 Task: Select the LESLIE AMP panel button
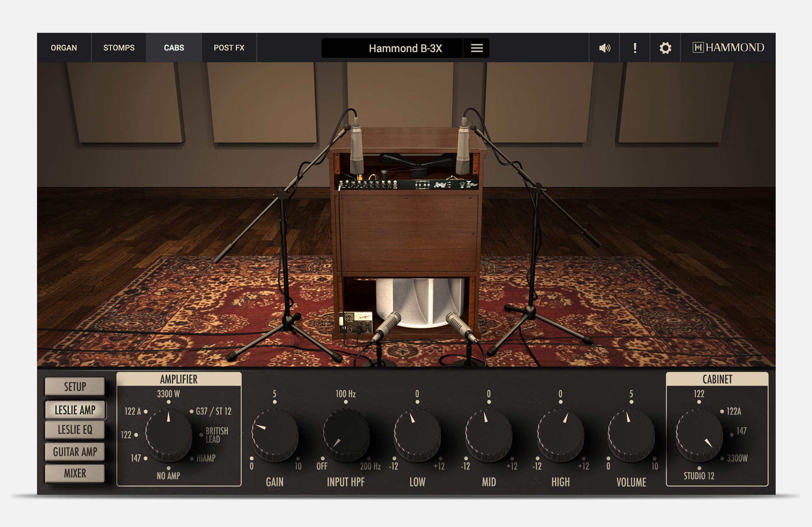coord(75,410)
